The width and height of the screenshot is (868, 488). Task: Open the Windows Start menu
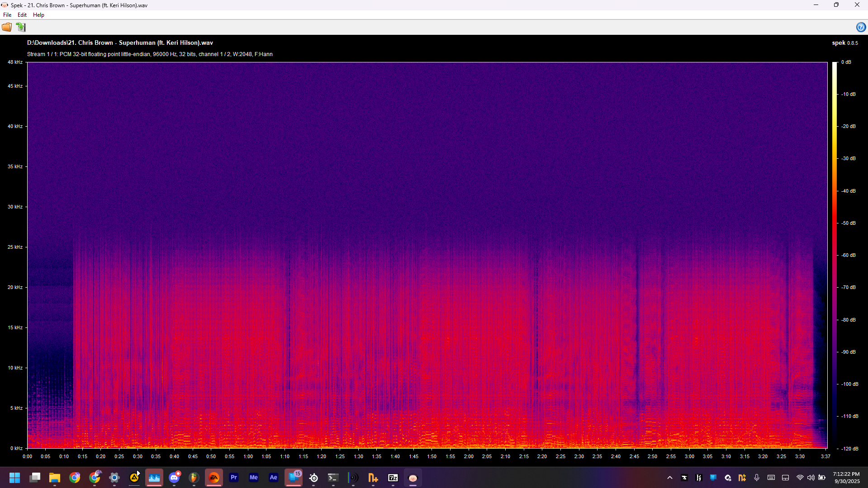(x=15, y=478)
